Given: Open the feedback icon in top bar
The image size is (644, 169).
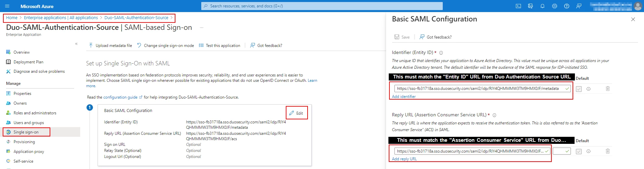Looking at the screenshot, I should click(x=579, y=6).
